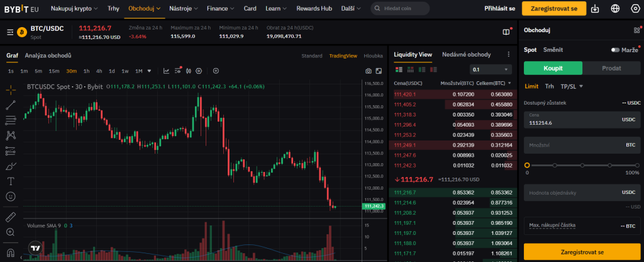Show only sell orders in order book
This screenshot has width=644, height=262.
click(433, 69)
